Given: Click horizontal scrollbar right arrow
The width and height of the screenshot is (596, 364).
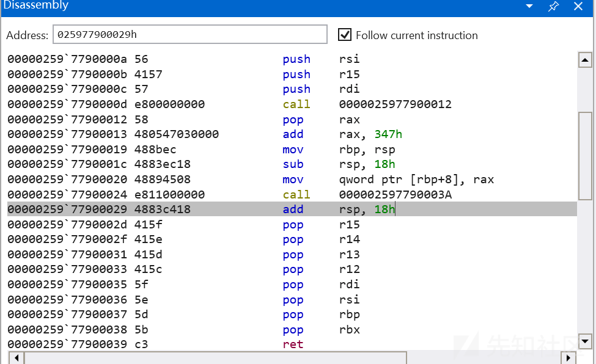Looking at the screenshot, I should coord(568,358).
